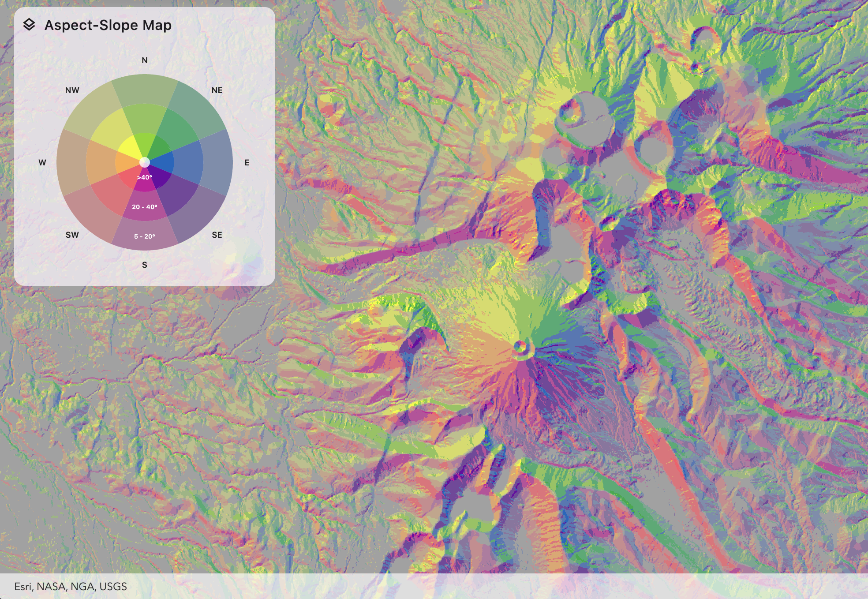Screen dimensions: 868x599
Task: Click the E compass label
Action: 247,162
